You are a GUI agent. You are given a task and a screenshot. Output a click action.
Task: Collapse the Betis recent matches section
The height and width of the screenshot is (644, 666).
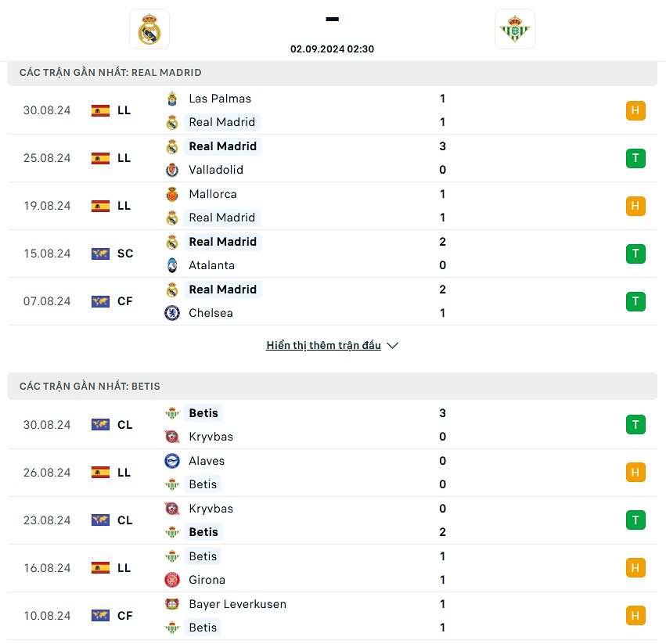333,386
